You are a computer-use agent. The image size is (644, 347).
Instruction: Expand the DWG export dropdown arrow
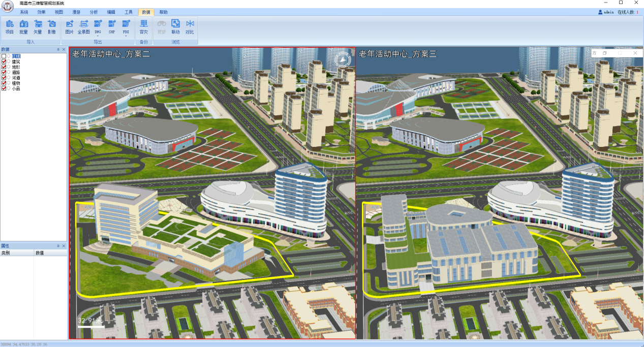coord(98,36)
